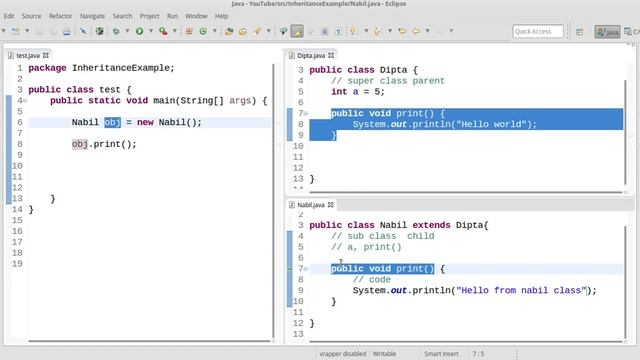The height and width of the screenshot is (360, 640).
Task: Click the New Java Class icon
Action: click(203, 31)
